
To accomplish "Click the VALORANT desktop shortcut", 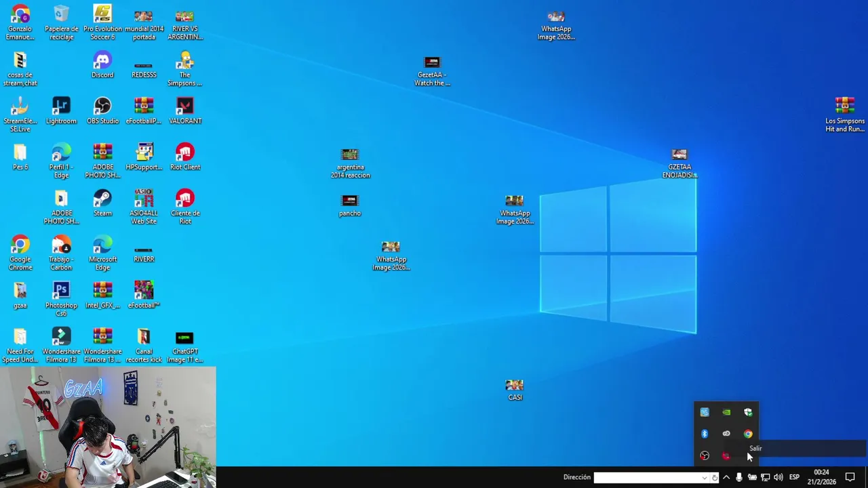I will point(185,111).
